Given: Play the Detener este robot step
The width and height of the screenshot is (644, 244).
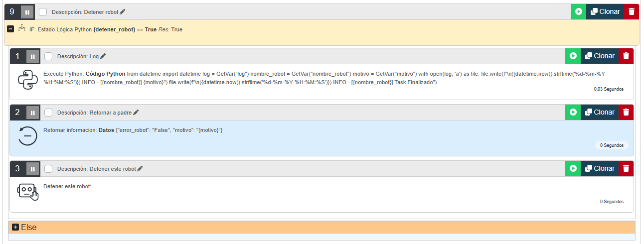Looking at the screenshot, I should [x=573, y=168].
